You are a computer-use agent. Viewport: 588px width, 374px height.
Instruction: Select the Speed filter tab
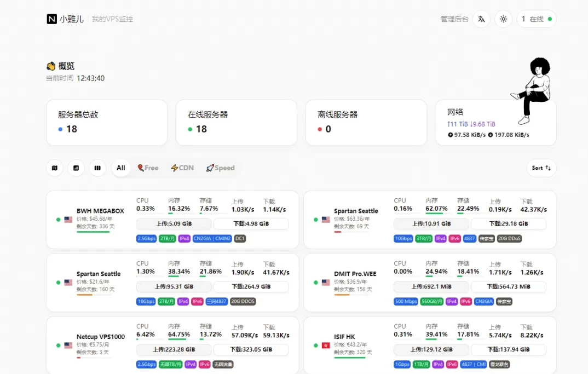coord(220,168)
